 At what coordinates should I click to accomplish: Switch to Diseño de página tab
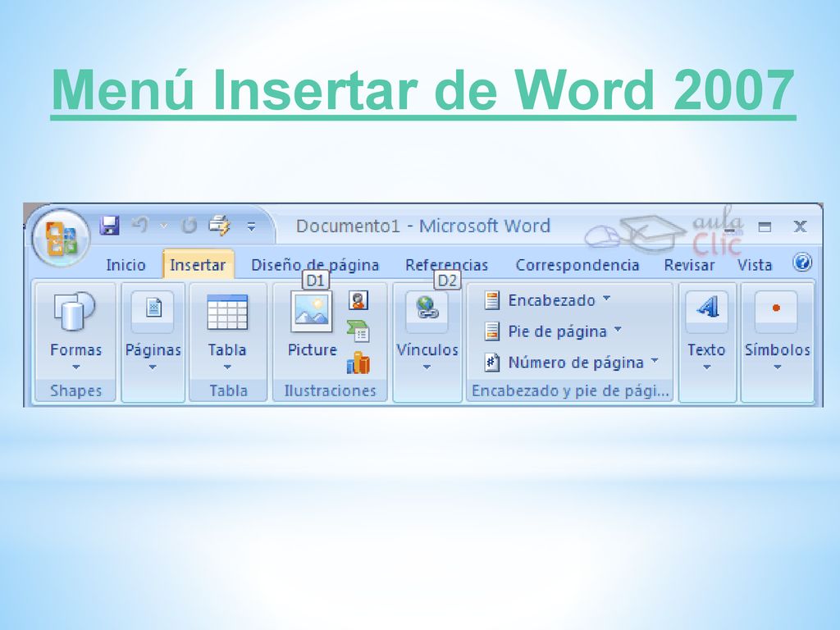click(315, 265)
